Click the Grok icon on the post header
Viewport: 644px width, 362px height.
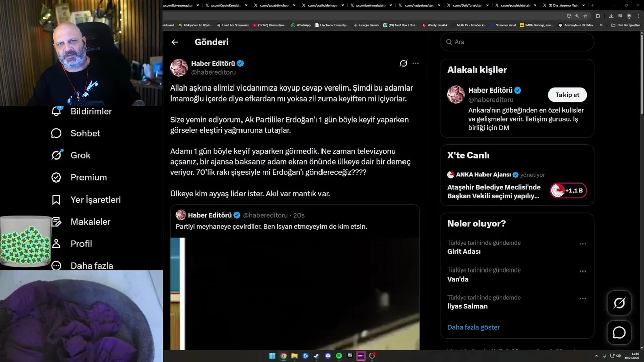point(404,63)
